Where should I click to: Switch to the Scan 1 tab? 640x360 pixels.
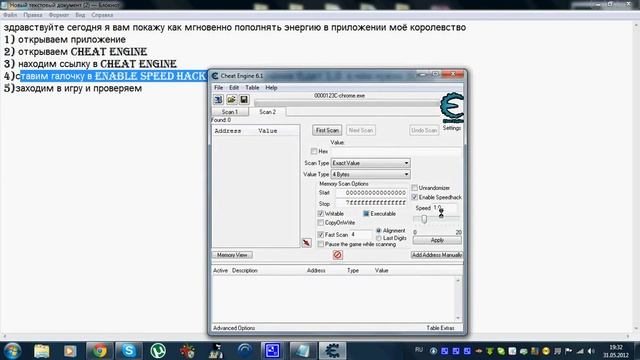(x=230, y=112)
